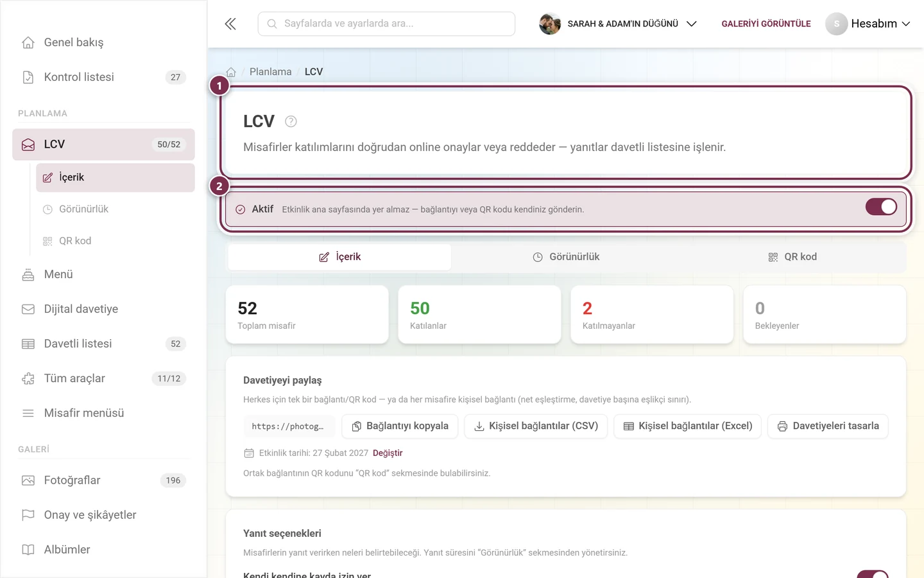The width and height of the screenshot is (924, 578).
Task: Click the Tüm araçlar puzzle icon
Action: [x=28, y=378]
